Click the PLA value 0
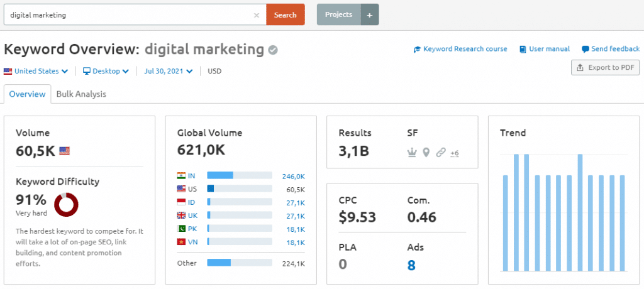The width and height of the screenshot is (644, 289). point(343,264)
